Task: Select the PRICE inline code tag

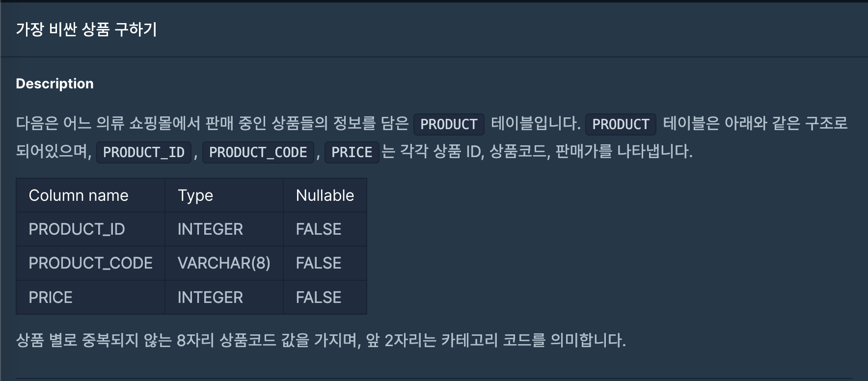Action: click(x=352, y=152)
